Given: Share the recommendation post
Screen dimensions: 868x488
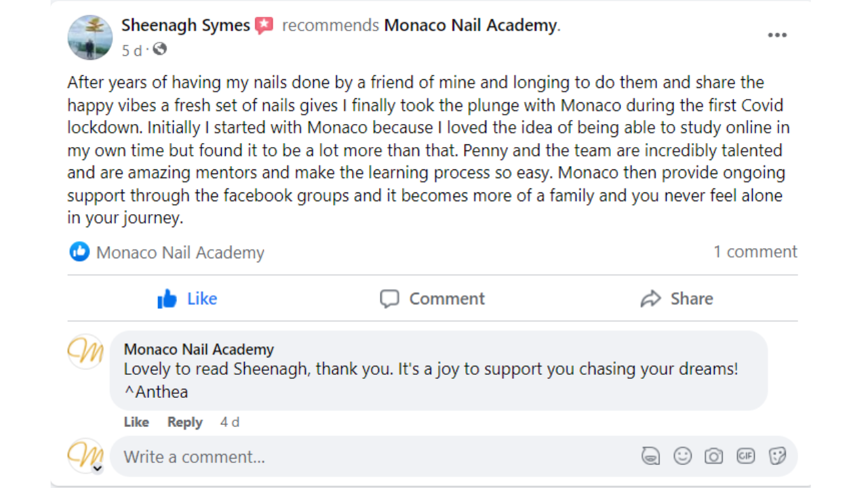Looking at the screenshot, I should [x=676, y=299].
